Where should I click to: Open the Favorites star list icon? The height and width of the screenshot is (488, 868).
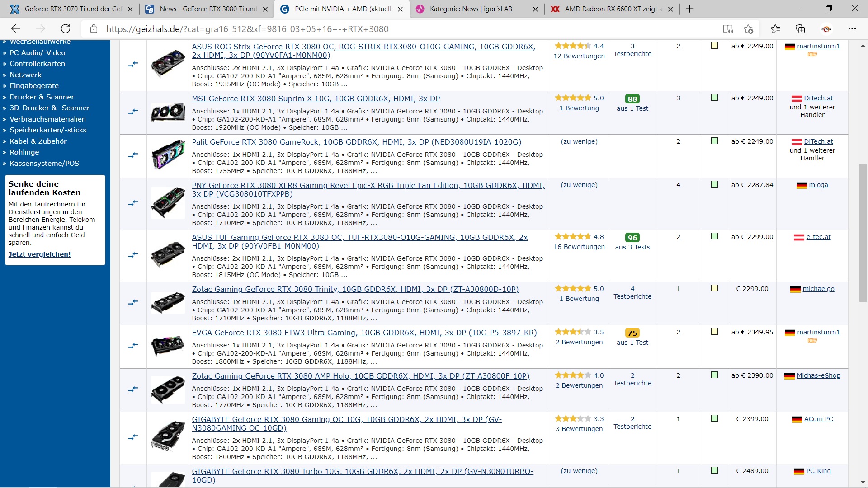click(x=775, y=29)
